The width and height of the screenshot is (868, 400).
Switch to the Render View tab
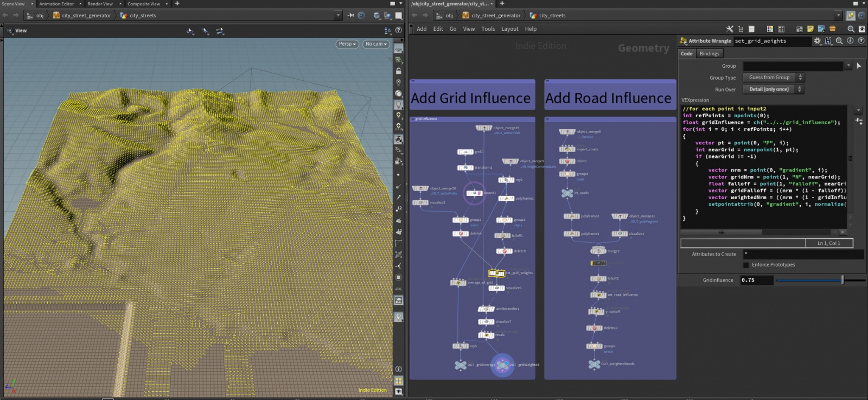click(100, 4)
